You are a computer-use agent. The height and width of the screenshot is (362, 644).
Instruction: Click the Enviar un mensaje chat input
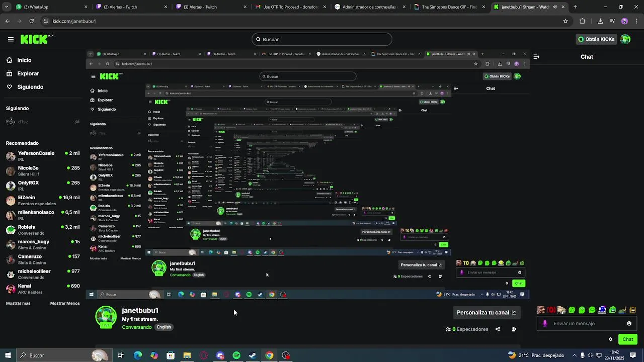587,323
